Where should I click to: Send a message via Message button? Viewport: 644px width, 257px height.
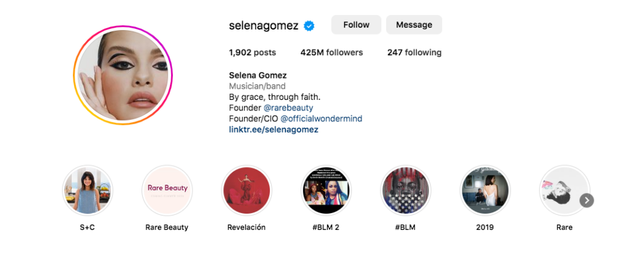(x=414, y=25)
